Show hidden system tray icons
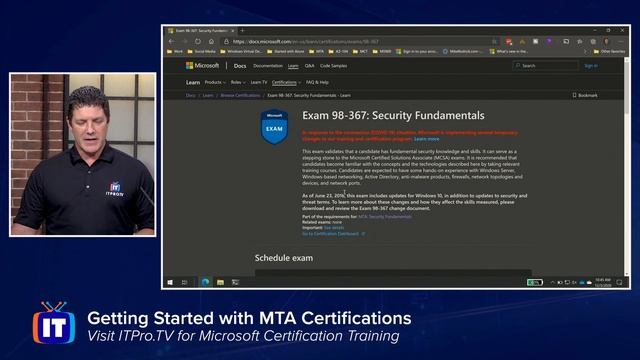The height and width of the screenshot is (360, 640). (553, 282)
